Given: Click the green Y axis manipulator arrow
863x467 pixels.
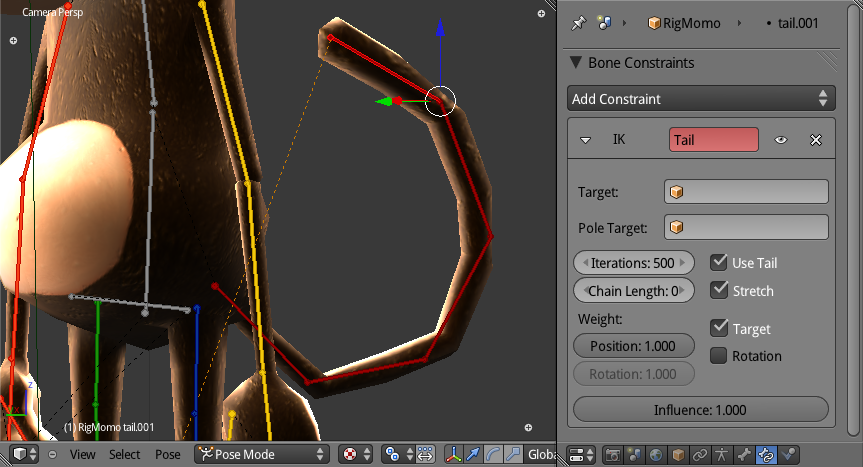Looking at the screenshot, I should click(383, 101).
